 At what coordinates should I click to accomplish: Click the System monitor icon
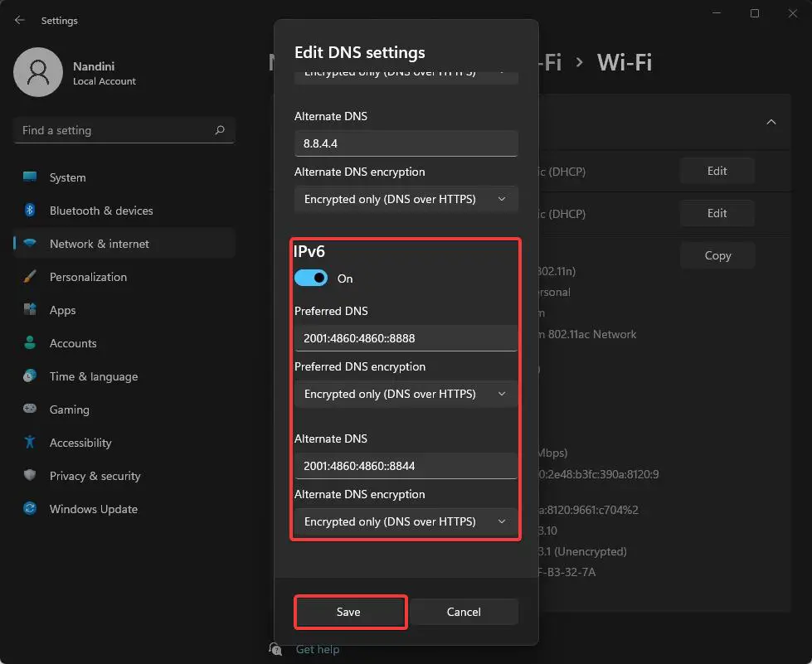pyautogui.click(x=30, y=177)
